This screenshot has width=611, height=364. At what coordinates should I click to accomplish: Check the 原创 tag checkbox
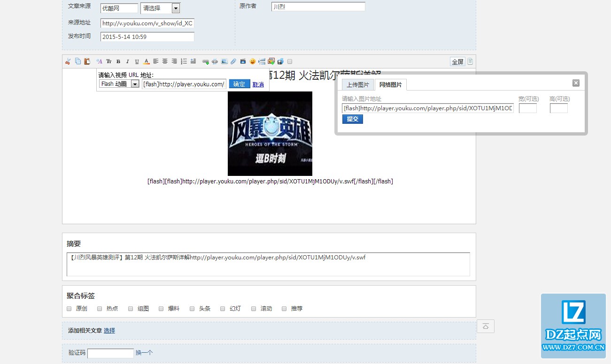(x=69, y=309)
